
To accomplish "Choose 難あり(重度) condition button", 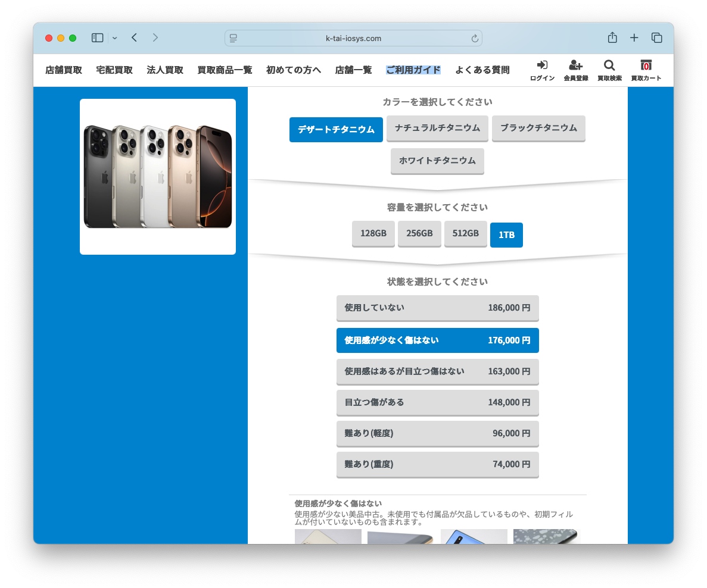I will (x=437, y=464).
